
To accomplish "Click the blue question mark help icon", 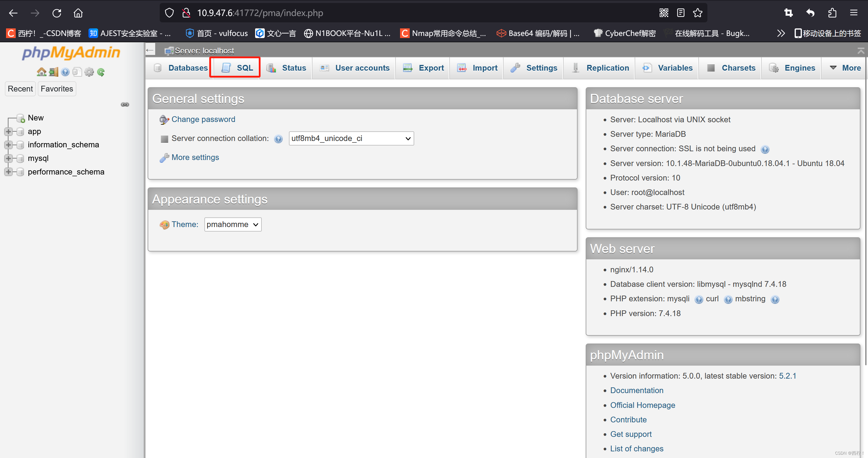I will (66, 72).
